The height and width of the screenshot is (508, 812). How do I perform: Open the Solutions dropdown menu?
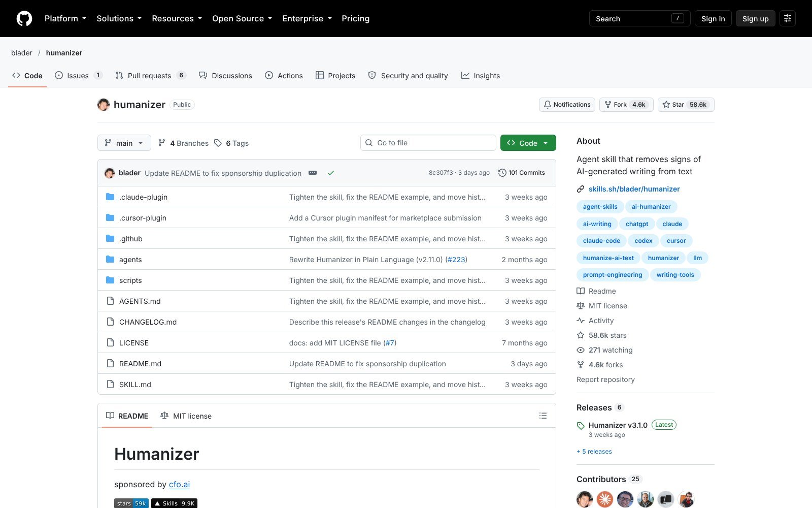[119, 18]
